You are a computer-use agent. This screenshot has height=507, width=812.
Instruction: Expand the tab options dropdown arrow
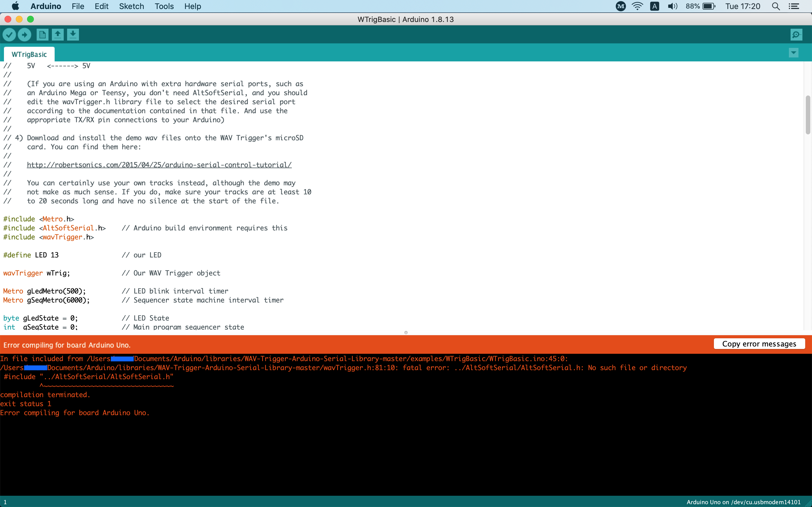coord(793,53)
